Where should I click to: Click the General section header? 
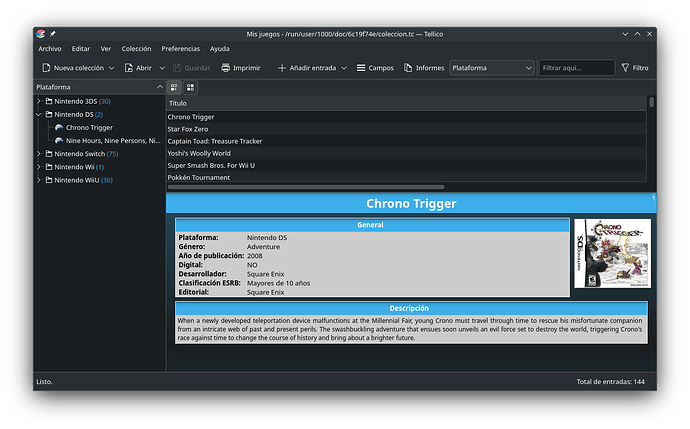coord(372,225)
